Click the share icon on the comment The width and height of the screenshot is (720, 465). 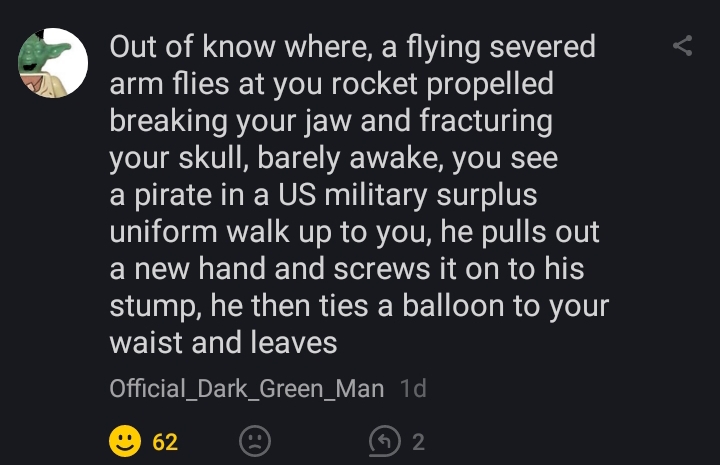tap(682, 46)
